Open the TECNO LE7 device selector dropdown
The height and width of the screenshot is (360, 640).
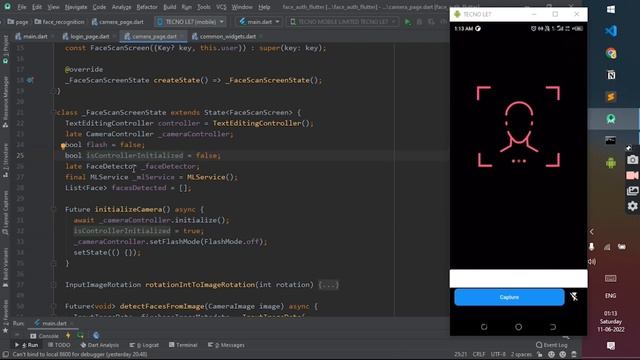click(190, 22)
